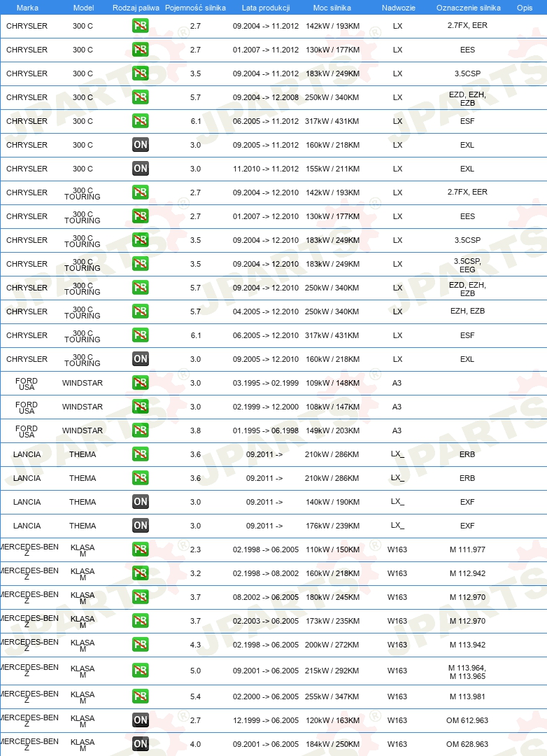This screenshot has width=547, height=756.
Task: Click the ON icon in the 300 C Touring EXL row
Action: (x=140, y=359)
